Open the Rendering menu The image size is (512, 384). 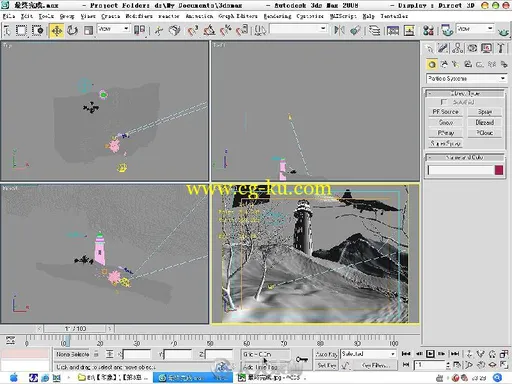277,16
